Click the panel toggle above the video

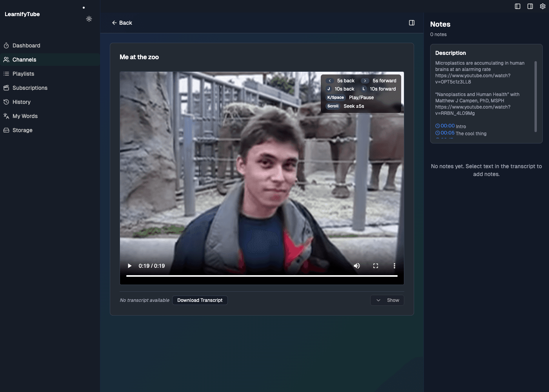coord(412,23)
